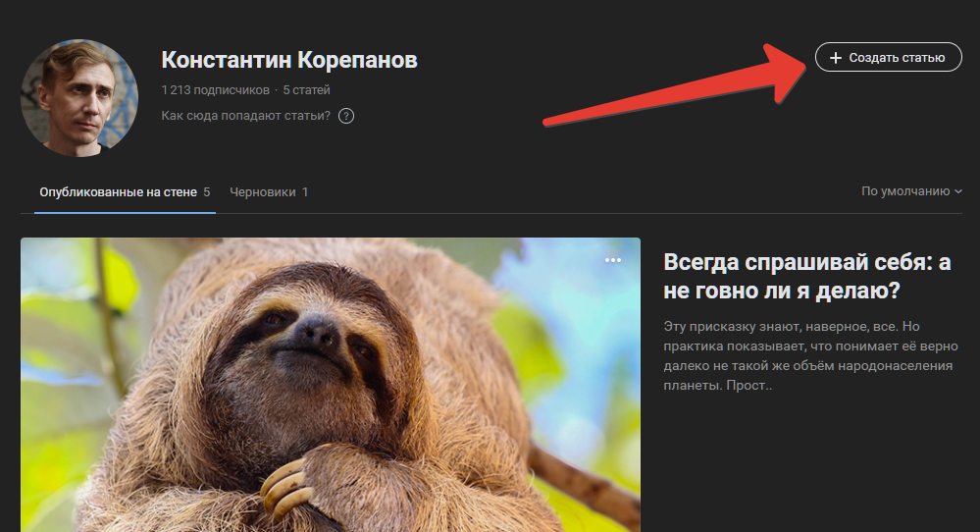
Task: Click the 1 213 подписчиков count
Action: [215, 90]
